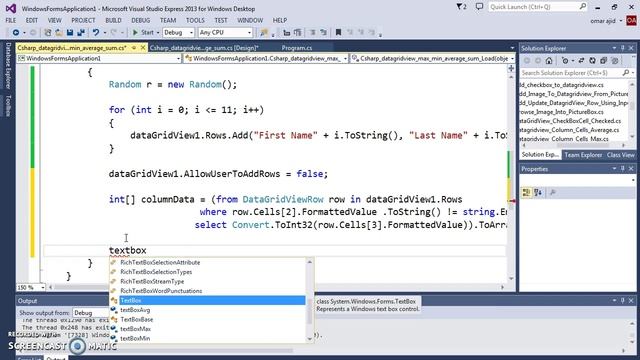This screenshot has height=360, width=640.
Task: Save the current file using toolbar icon
Action: [70, 32]
